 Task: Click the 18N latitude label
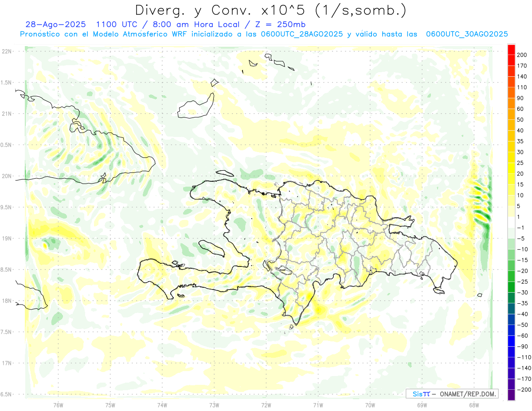6,301
